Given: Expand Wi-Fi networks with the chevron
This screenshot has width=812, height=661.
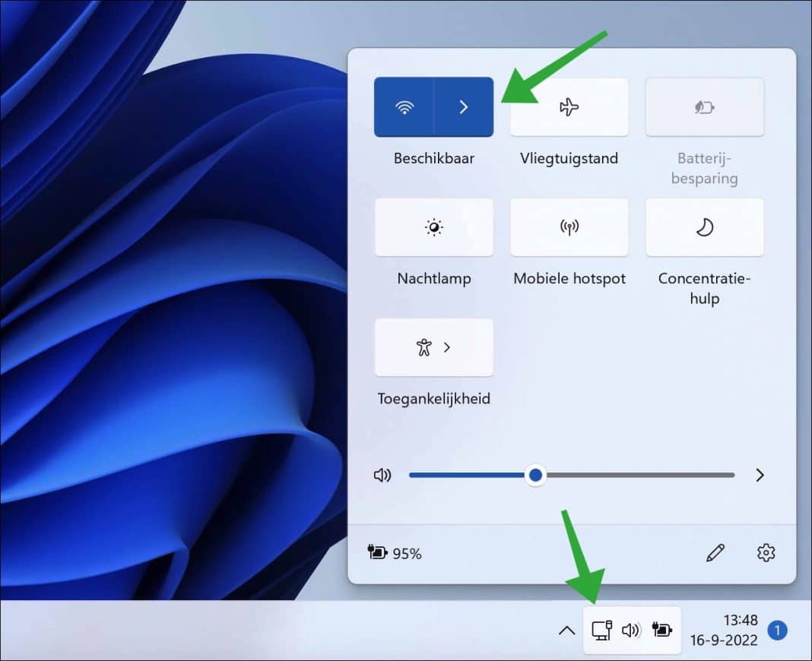Looking at the screenshot, I should (464, 107).
